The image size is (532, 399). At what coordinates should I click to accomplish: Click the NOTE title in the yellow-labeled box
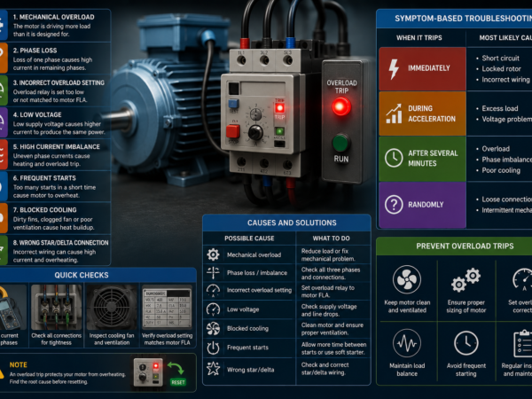[19, 364]
